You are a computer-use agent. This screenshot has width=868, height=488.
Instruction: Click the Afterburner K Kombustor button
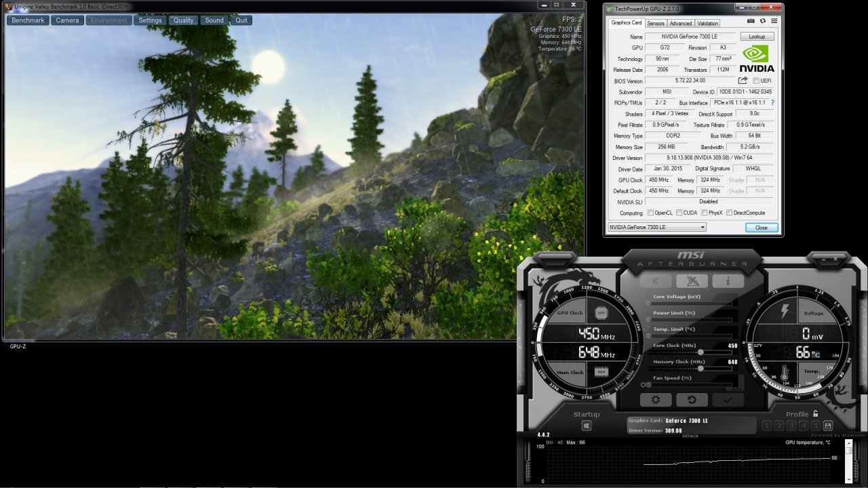[656, 281]
